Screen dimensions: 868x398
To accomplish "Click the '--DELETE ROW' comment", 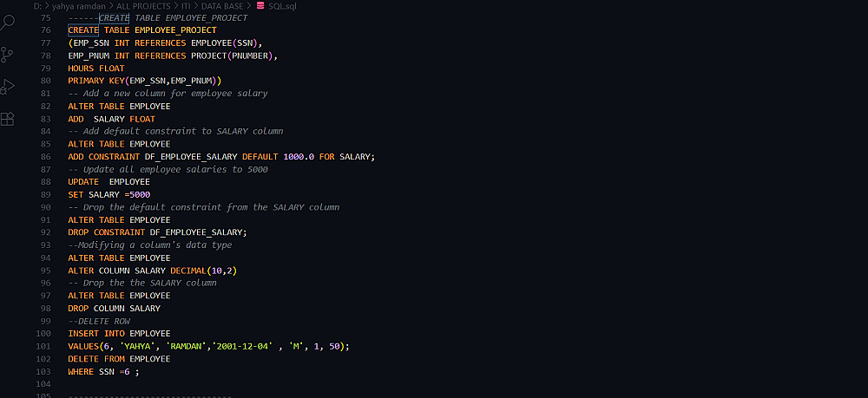I will coord(99,321).
